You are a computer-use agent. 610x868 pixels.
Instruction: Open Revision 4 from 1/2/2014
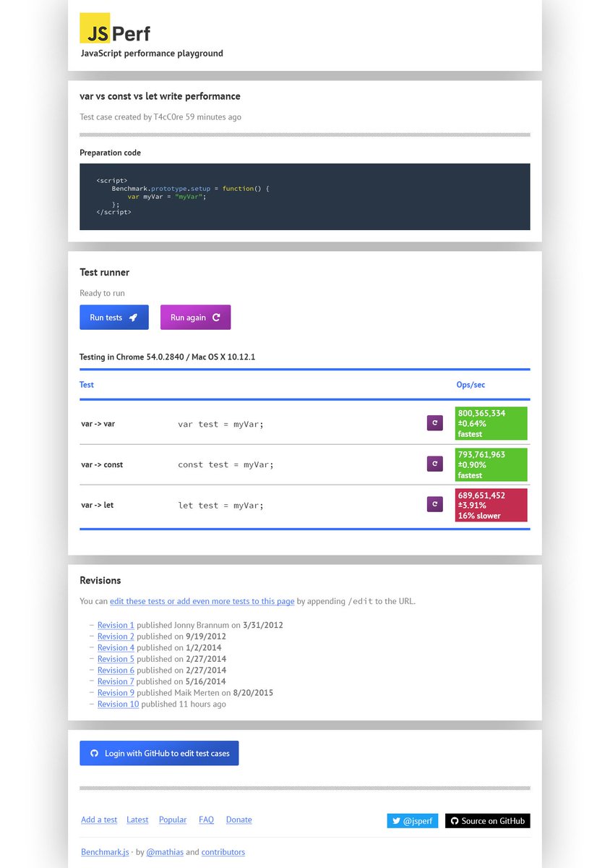[x=116, y=647]
